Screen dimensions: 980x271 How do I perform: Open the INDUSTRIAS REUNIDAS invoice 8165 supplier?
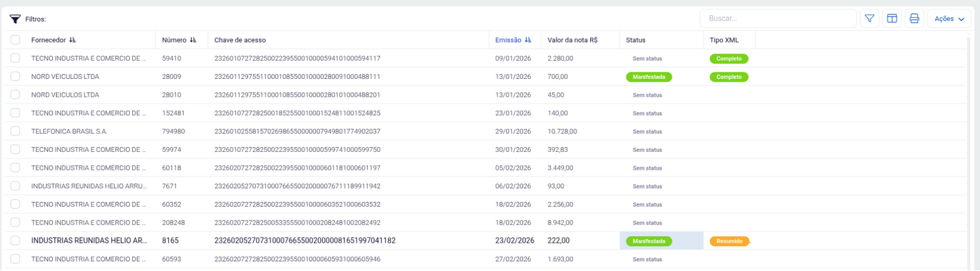tap(88, 241)
